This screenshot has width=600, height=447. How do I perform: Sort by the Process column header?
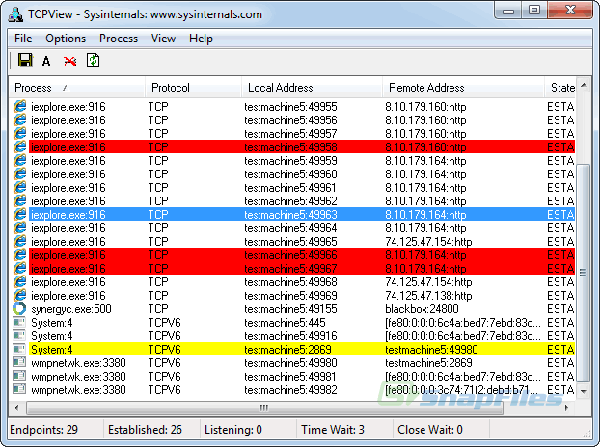coord(77,88)
